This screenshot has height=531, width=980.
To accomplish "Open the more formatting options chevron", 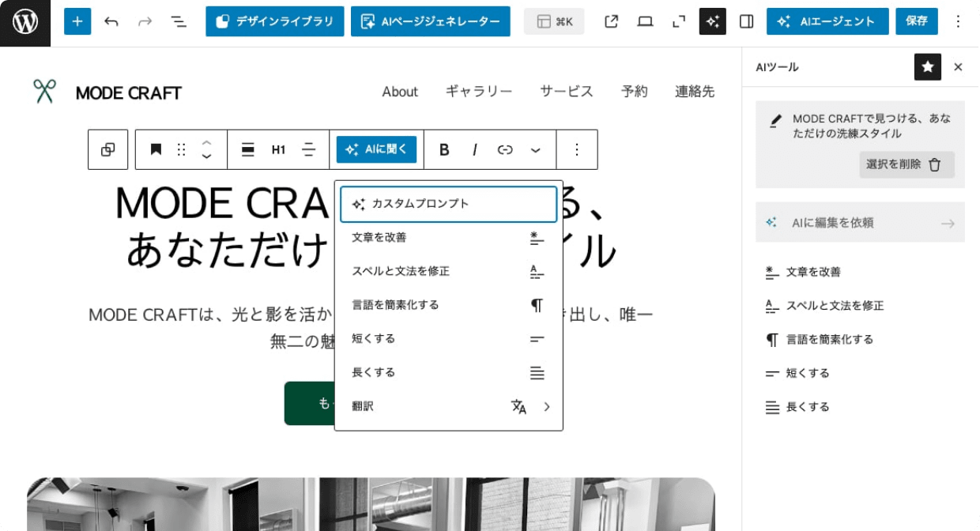I will (x=536, y=149).
